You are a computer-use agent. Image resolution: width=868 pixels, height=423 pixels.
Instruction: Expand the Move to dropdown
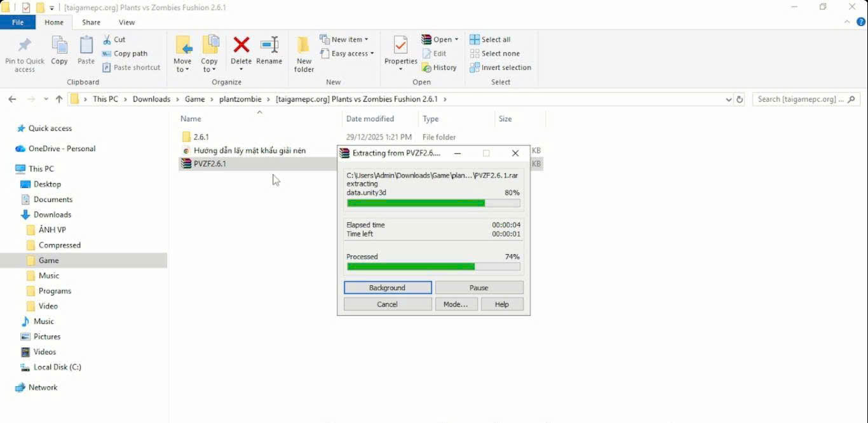182,69
